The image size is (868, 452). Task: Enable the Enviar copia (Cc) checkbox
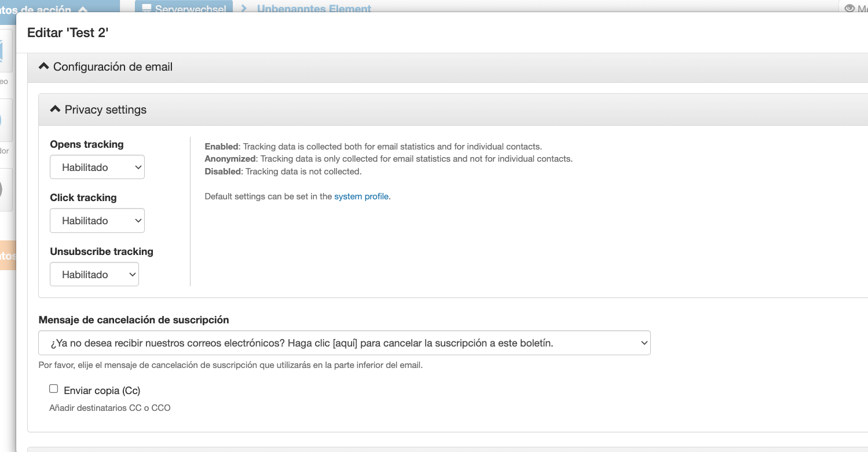(54, 389)
